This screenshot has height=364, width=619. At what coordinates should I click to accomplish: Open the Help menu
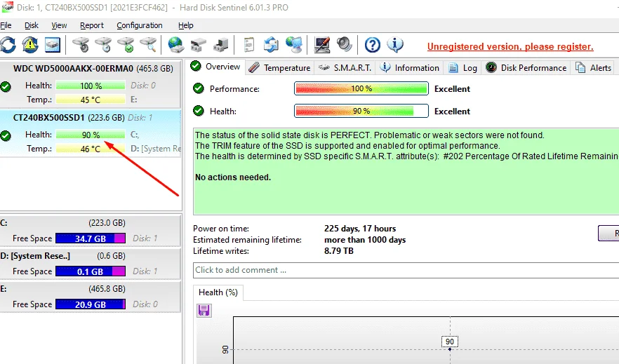185,25
